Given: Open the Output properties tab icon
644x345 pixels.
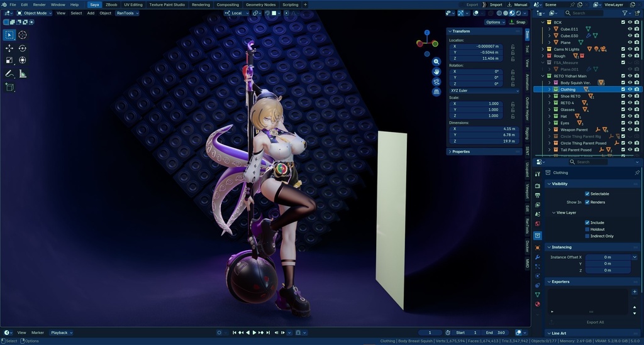Looking at the screenshot, I should [537, 195].
